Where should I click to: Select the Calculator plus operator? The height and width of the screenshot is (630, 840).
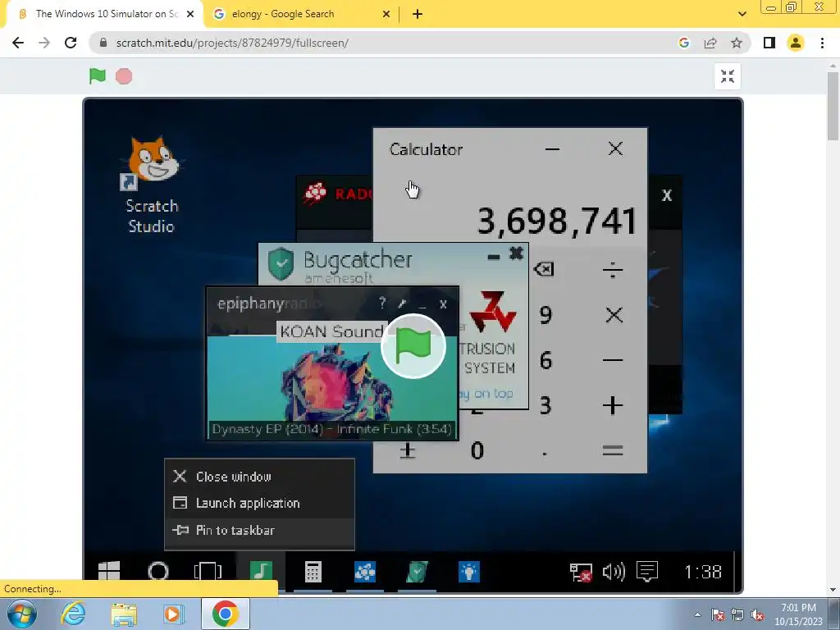click(x=612, y=405)
